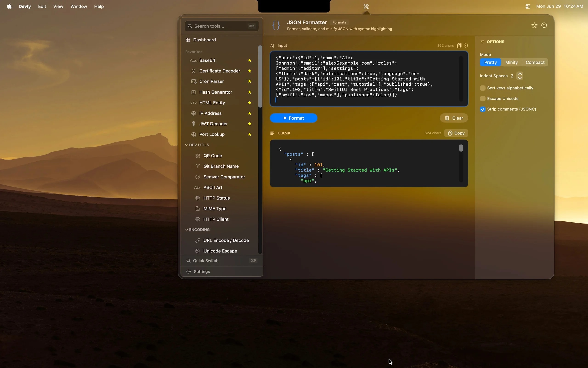
Task: Click the Devly menu bar tools icon
Action: pos(366,6)
